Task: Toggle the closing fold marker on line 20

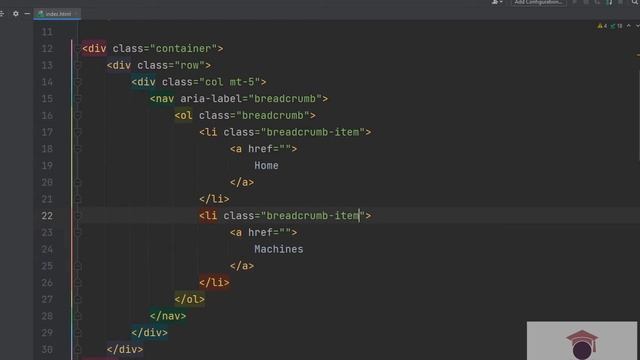Action: pos(78,182)
